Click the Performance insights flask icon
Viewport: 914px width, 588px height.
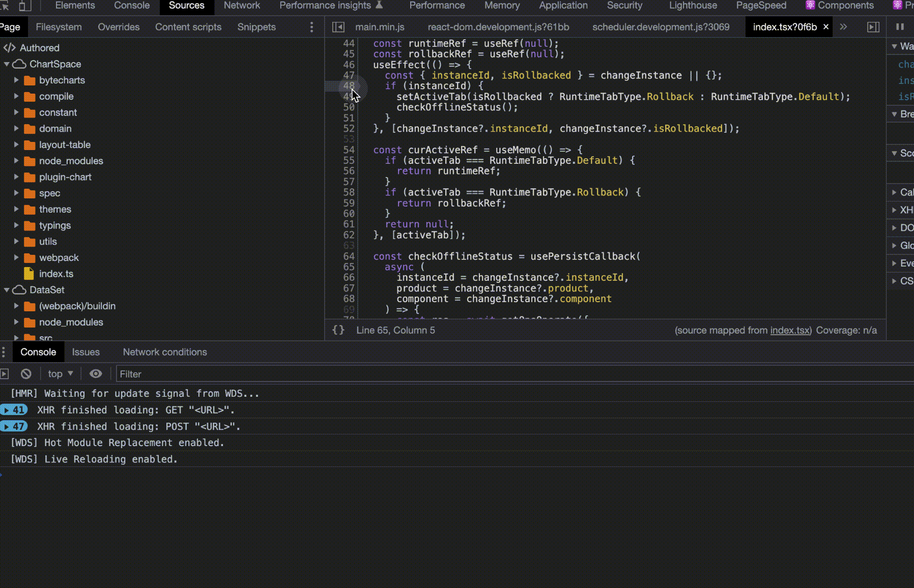point(379,5)
